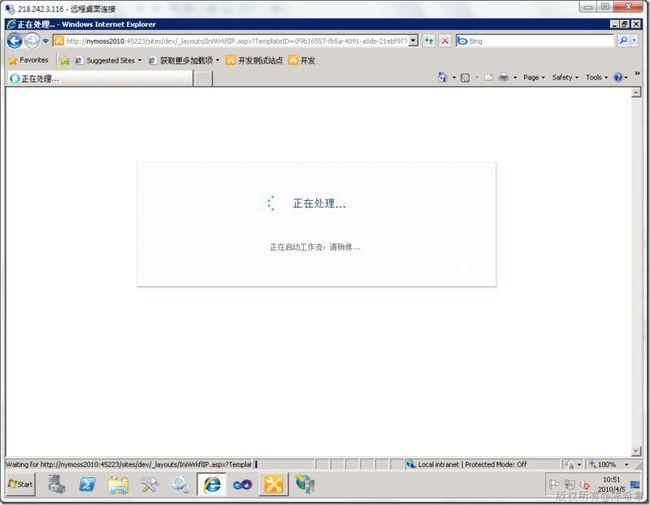The image size is (650, 505).
Task: Expand the Home button dropdown arrow
Action: (454, 78)
